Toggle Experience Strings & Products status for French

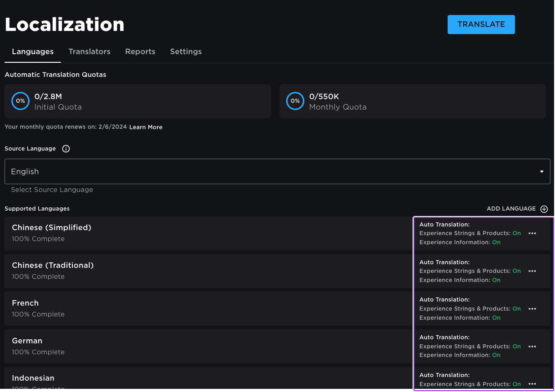[517, 309]
